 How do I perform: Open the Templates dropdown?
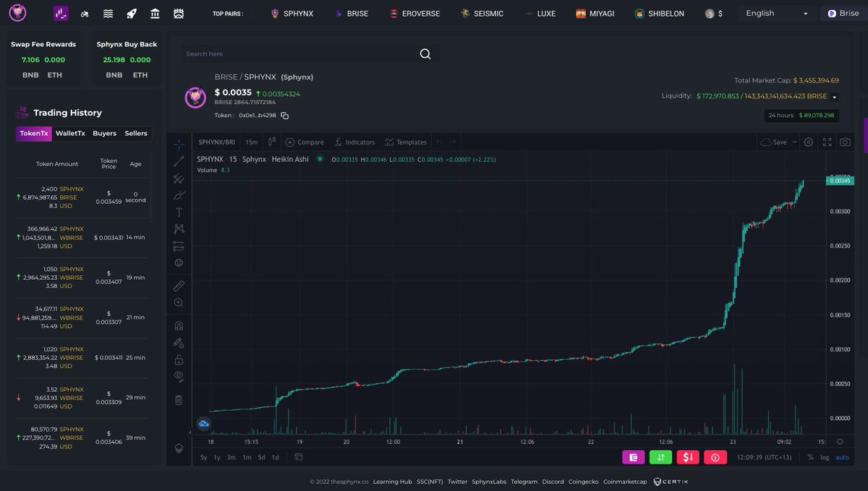(x=406, y=142)
